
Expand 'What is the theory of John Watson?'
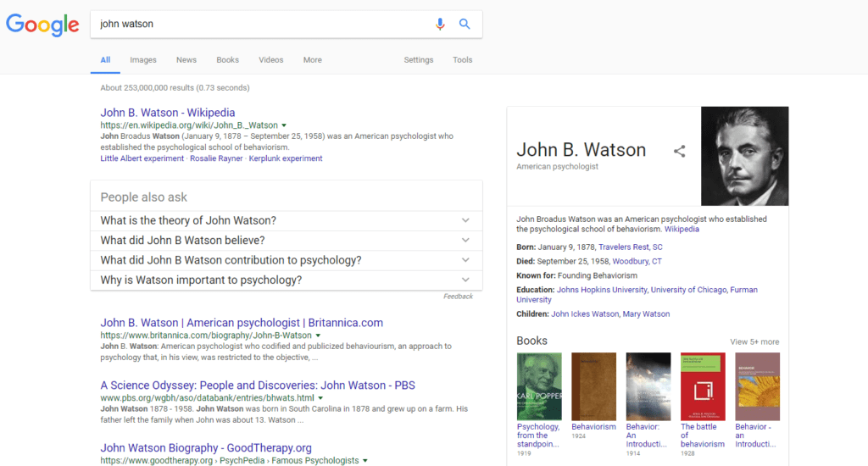[x=287, y=220]
